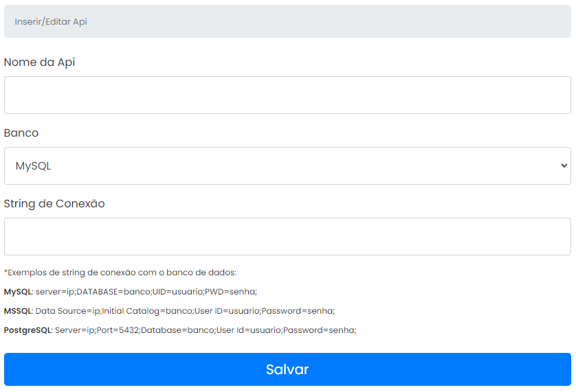Click the bold PostgreSQL example label
This screenshot has height=392, width=576.
click(x=27, y=330)
